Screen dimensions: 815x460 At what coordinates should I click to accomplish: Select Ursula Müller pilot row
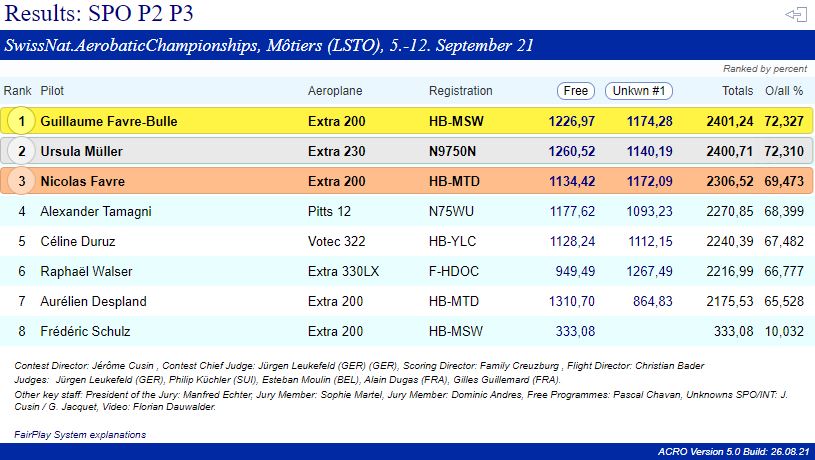[x=89, y=152]
